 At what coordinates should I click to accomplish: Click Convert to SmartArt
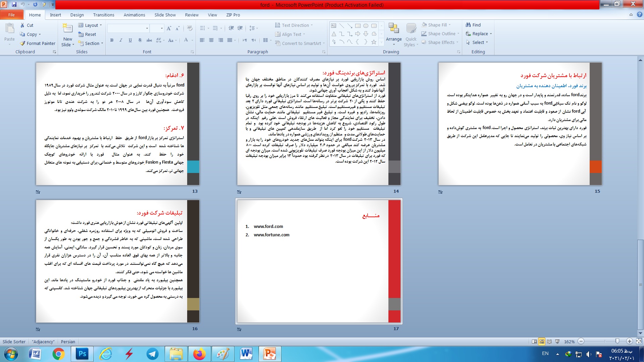(x=300, y=43)
